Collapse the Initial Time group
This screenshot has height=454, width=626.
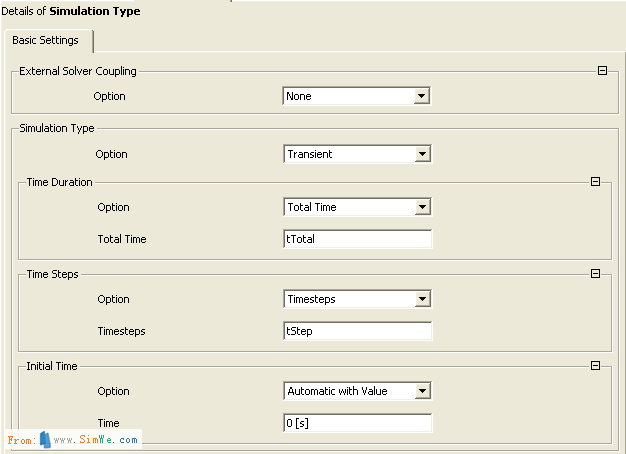point(596,366)
